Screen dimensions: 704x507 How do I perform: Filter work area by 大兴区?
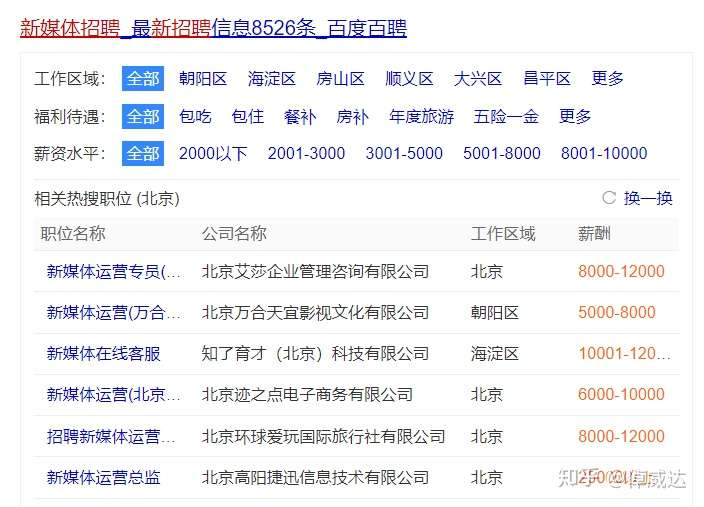tap(478, 79)
